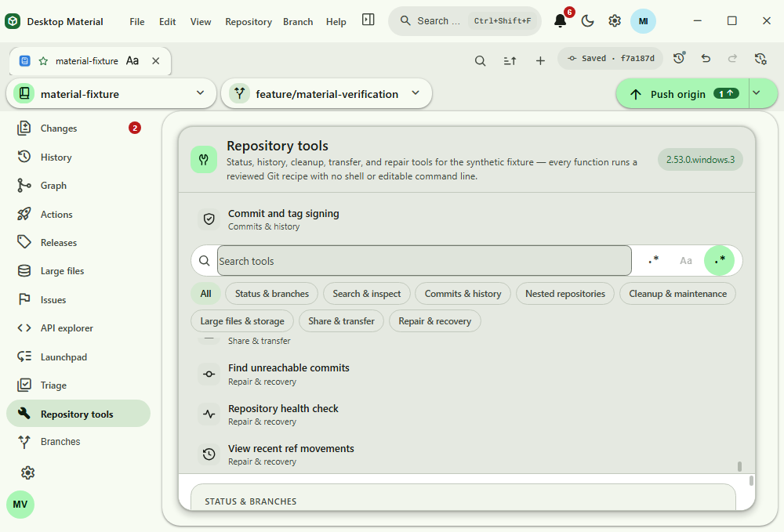Click the Desktop Material app logo
Viewport: 784px width, 532px height.
click(13, 21)
